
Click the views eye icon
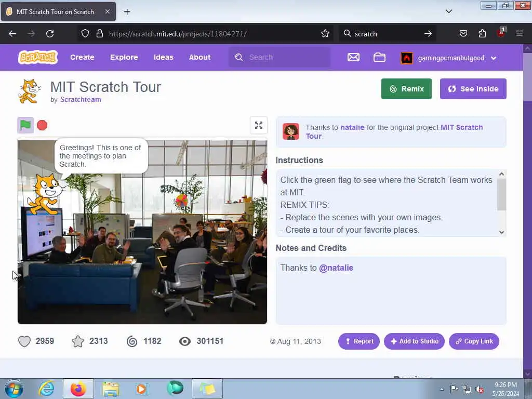coord(185,341)
